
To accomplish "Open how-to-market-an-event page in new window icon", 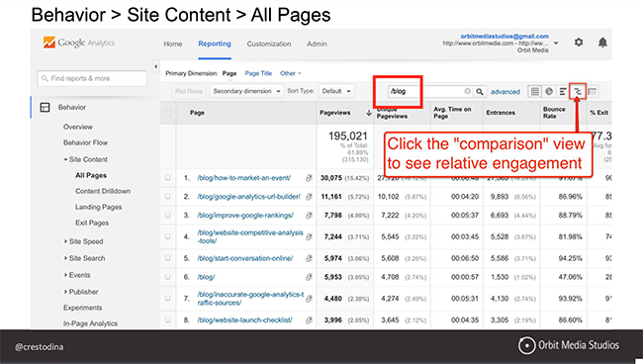I will tap(309, 178).
